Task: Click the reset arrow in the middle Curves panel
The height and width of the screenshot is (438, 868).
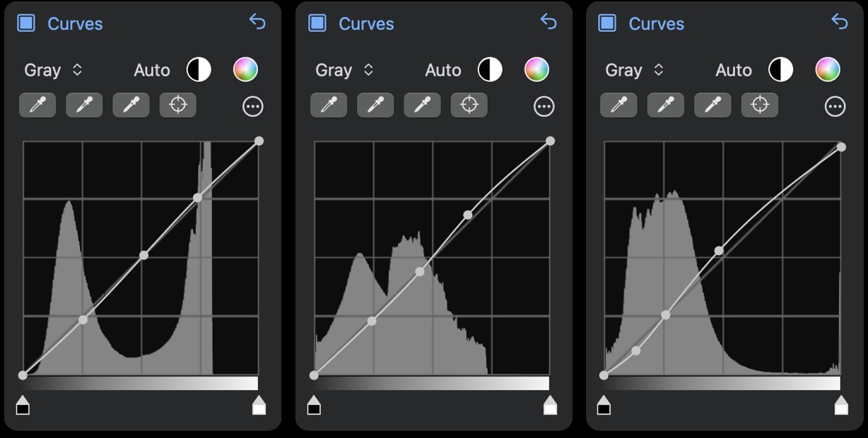Action: click(x=549, y=23)
